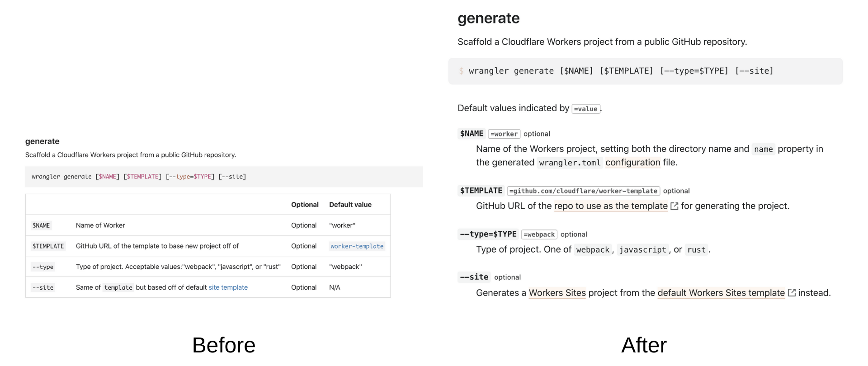Click the Default value column header
Screen dimensions: 868x366
(x=350, y=205)
